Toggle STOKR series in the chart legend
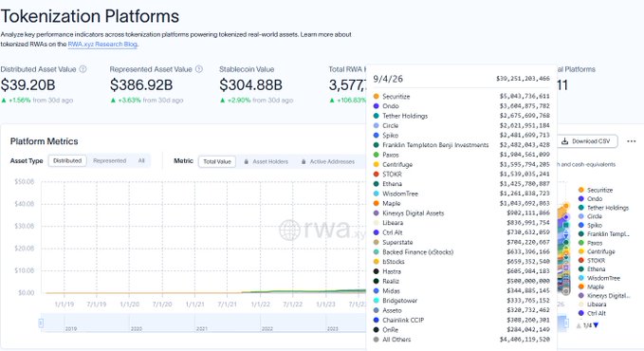Image resolution: width=644 pixels, height=351 pixels. (592, 261)
